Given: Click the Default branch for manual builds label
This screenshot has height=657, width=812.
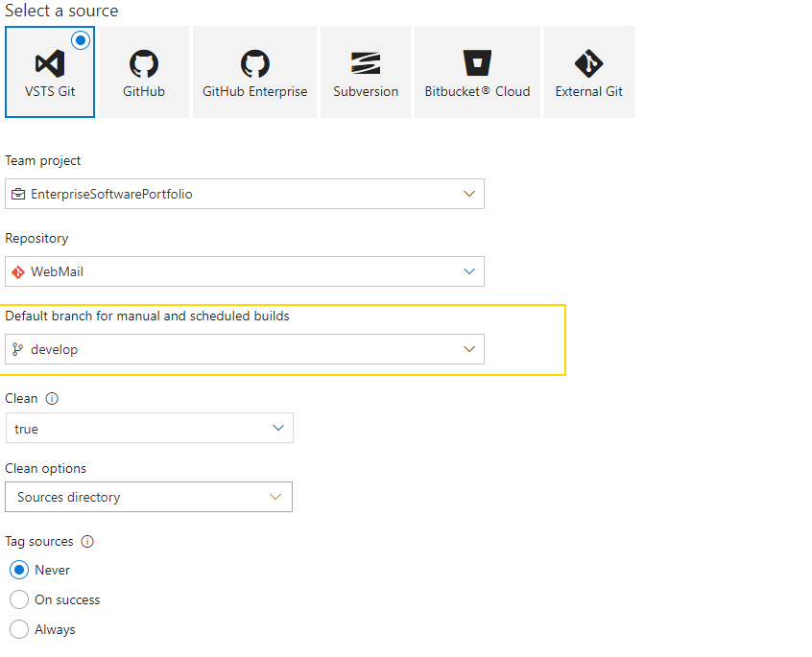Looking at the screenshot, I should 147,317.
